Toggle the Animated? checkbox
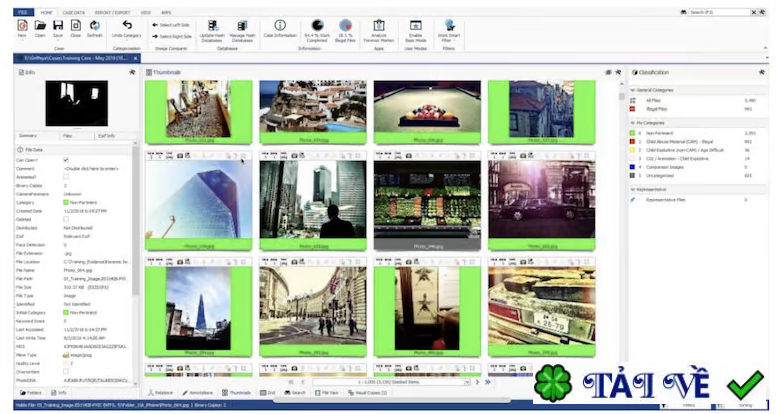This screenshot has height=414, width=776. click(x=66, y=177)
